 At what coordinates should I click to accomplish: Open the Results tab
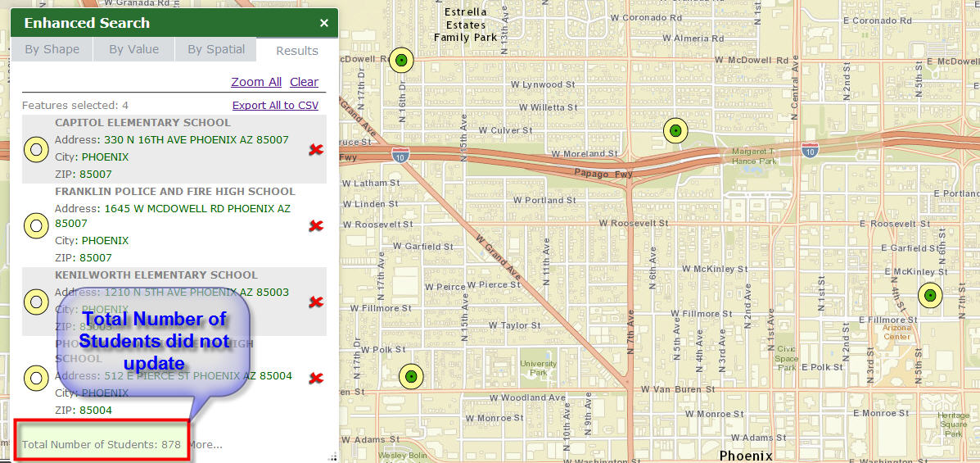point(297,51)
